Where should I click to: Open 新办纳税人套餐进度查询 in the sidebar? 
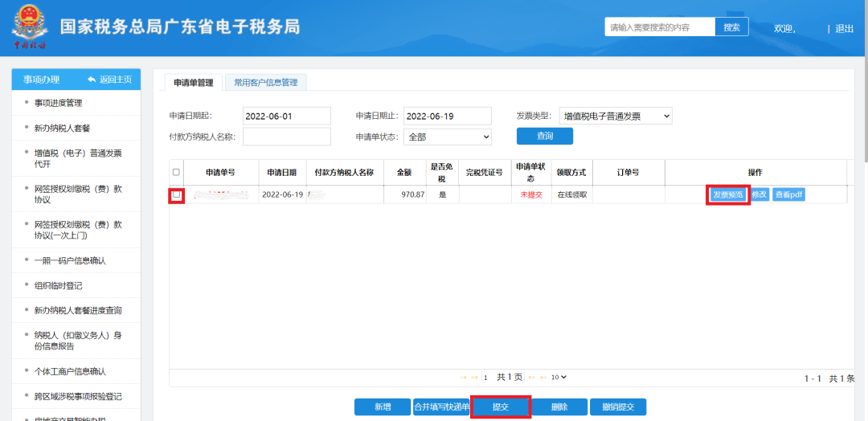click(78, 310)
